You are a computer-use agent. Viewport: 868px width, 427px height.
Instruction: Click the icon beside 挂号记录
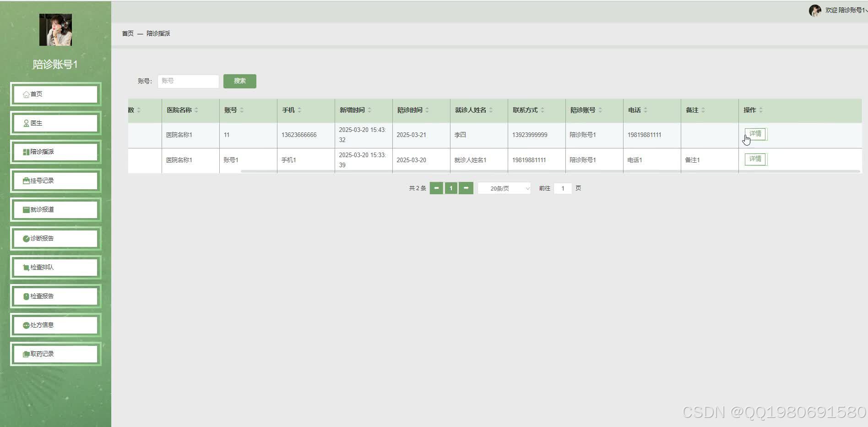[x=26, y=181]
